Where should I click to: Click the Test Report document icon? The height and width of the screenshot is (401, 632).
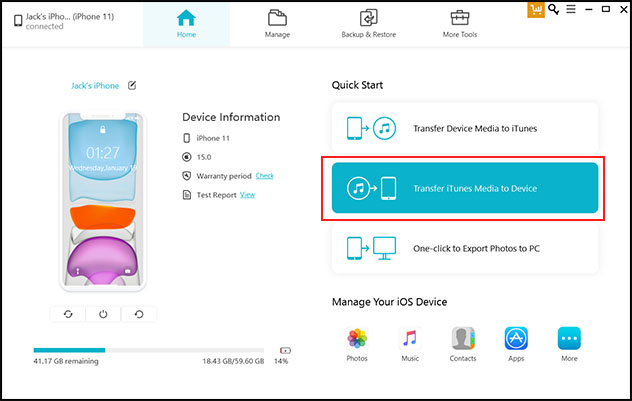[187, 195]
